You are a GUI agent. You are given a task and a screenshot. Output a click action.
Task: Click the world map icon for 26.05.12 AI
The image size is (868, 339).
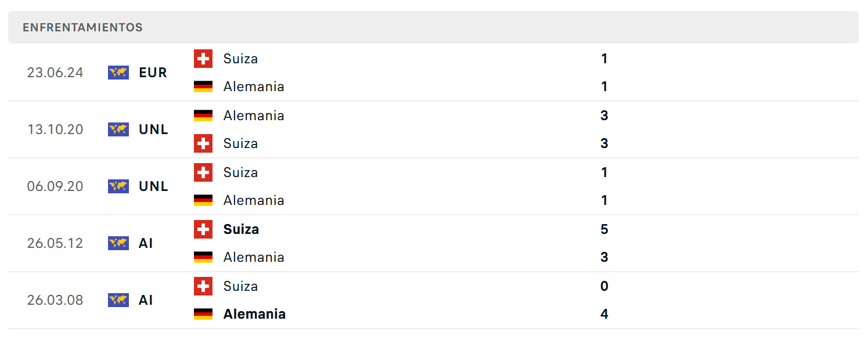click(118, 243)
